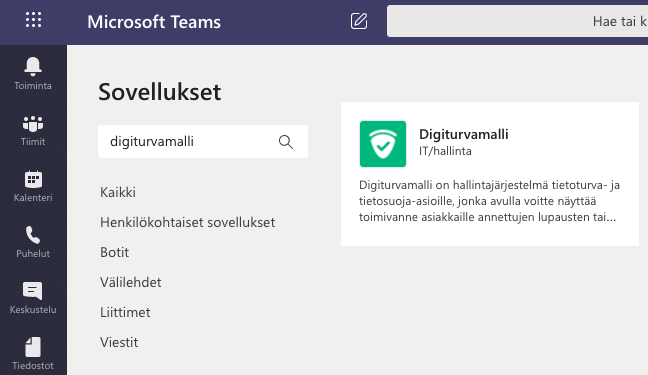Select the Botit category
This screenshot has height=375, width=648.
[x=114, y=252]
